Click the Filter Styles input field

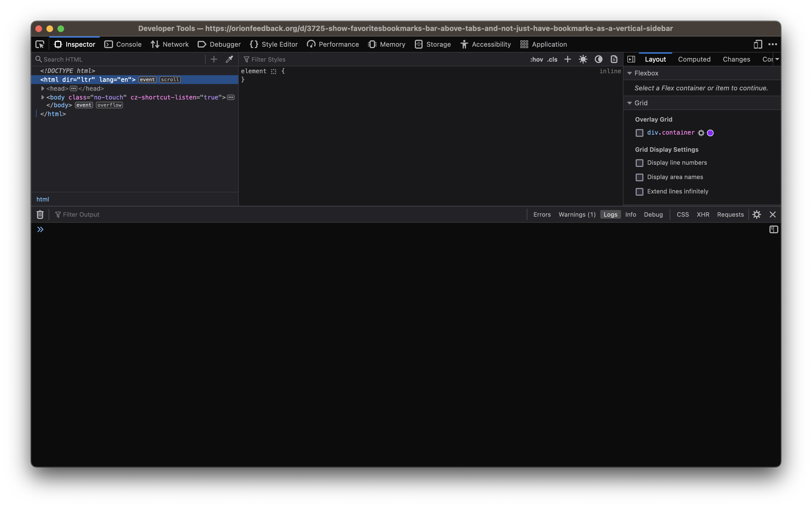tap(269, 59)
